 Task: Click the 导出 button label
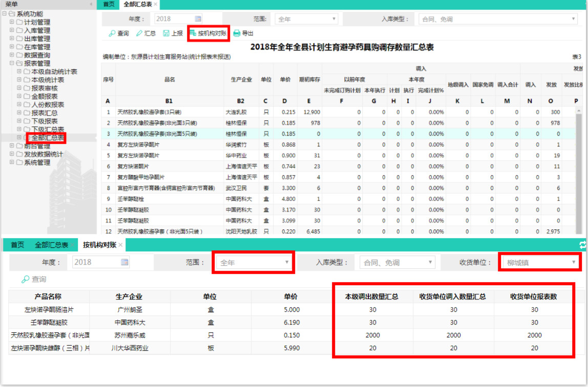click(247, 33)
